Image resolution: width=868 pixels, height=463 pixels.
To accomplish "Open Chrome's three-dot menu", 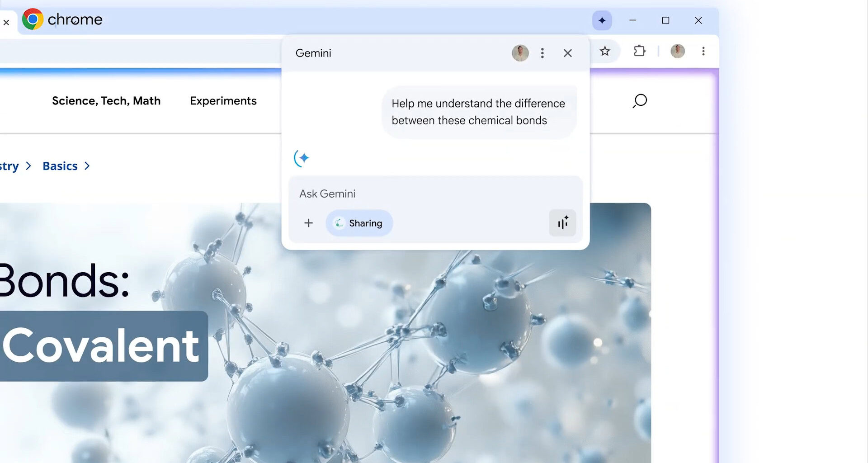I will coord(703,51).
